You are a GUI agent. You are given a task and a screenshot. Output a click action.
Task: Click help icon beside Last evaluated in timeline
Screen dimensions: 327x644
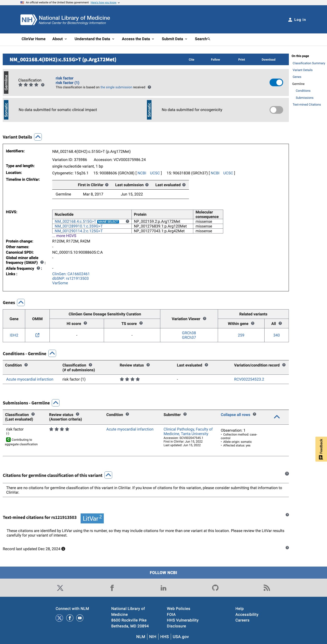184,185
